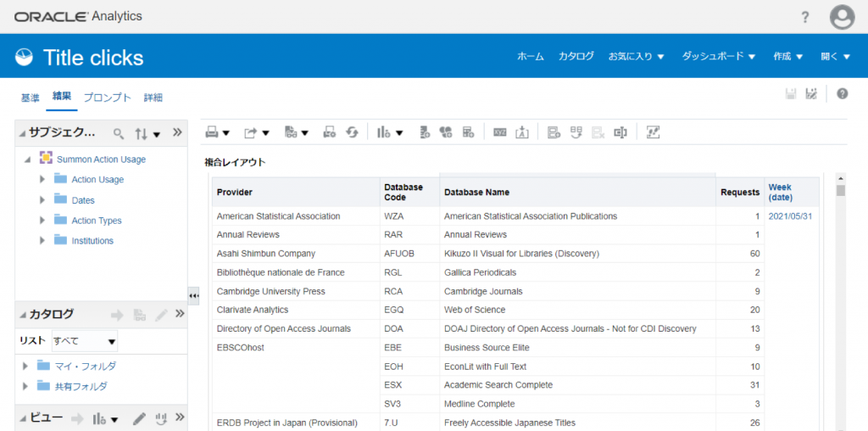Image resolution: width=868 pixels, height=431 pixels.
Task: Switch to the プロンプト tab
Action: click(108, 98)
